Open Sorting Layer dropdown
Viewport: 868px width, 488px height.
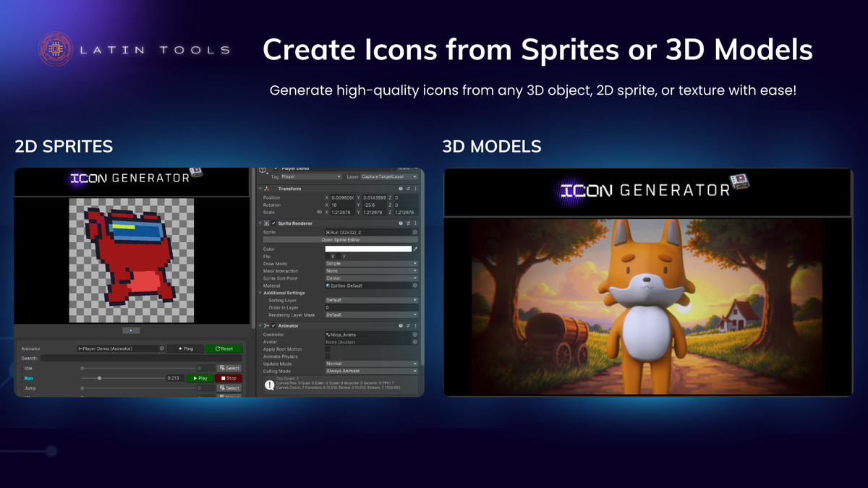372,300
